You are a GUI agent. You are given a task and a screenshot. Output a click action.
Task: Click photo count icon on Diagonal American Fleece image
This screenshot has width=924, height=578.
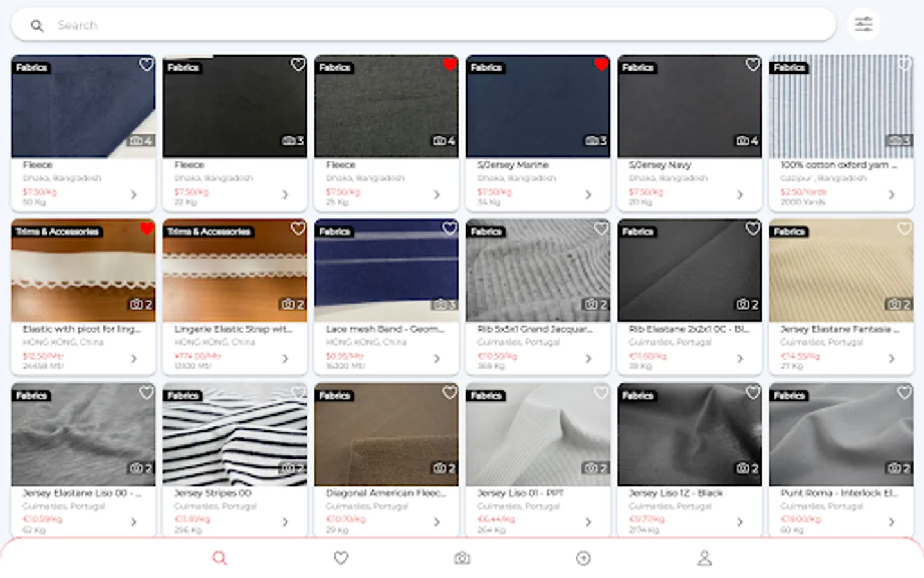click(x=444, y=468)
